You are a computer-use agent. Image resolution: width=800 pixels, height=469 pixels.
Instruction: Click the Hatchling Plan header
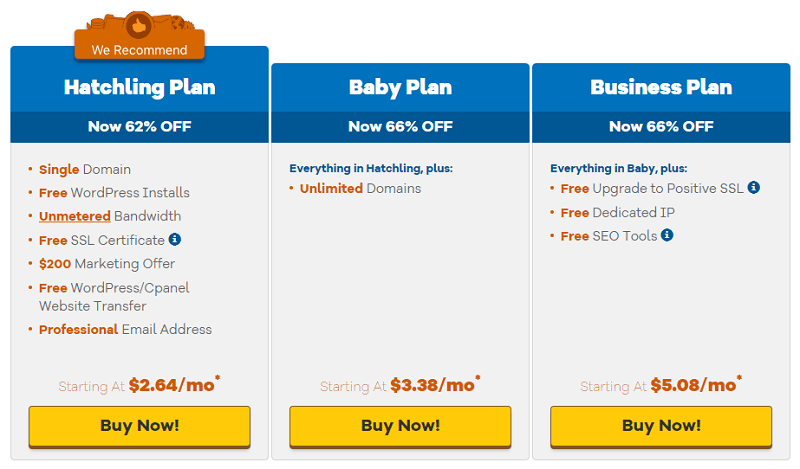point(139,87)
